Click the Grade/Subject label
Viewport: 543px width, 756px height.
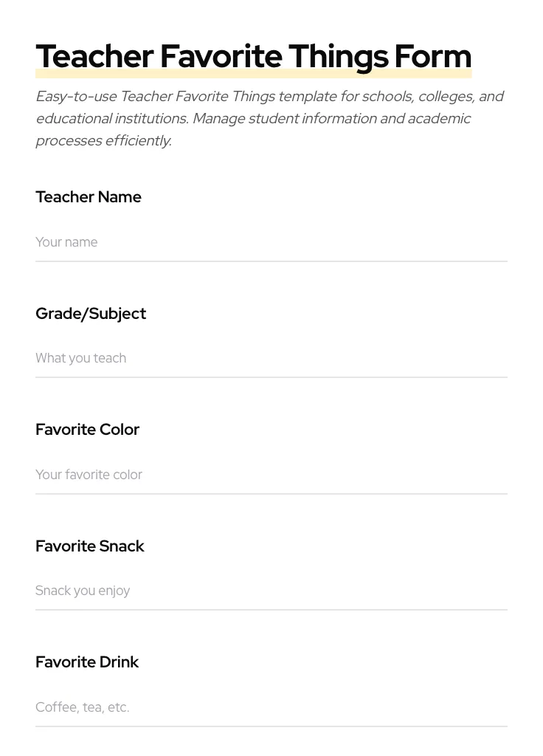(x=91, y=314)
